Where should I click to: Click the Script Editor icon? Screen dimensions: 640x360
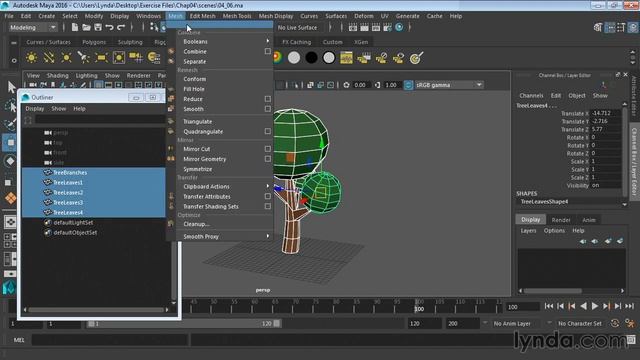(x=631, y=340)
